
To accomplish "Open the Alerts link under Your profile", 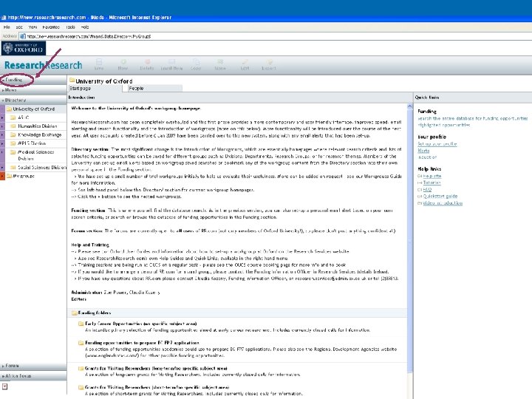I will pyautogui.click(x=423, y=151).
